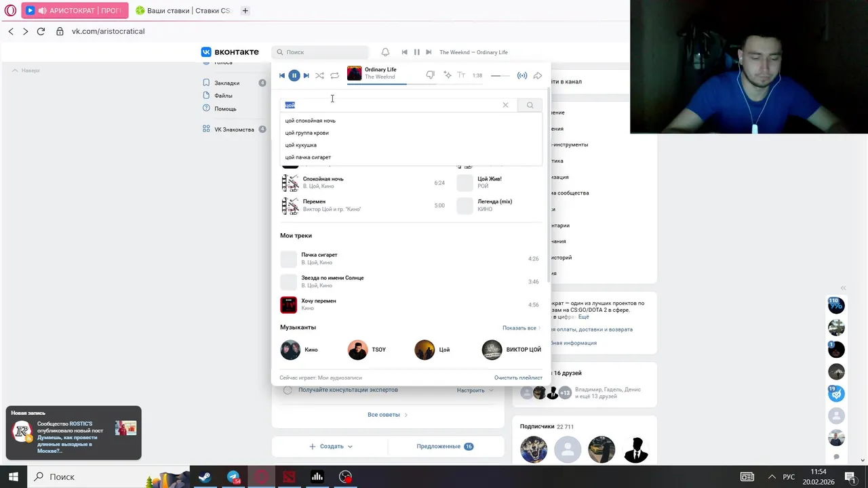The image size is (868, 488).
Task: Expand the Настроить dropdown
Action: pos(475,390)
